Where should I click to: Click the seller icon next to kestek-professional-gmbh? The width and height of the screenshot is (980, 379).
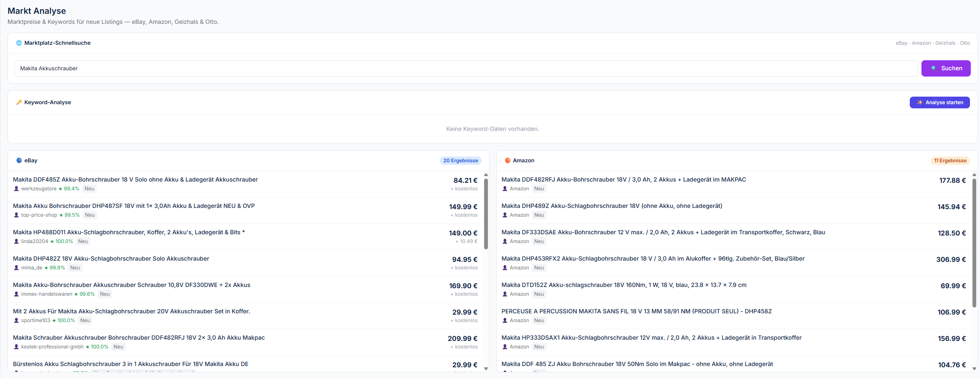[16, 347]
